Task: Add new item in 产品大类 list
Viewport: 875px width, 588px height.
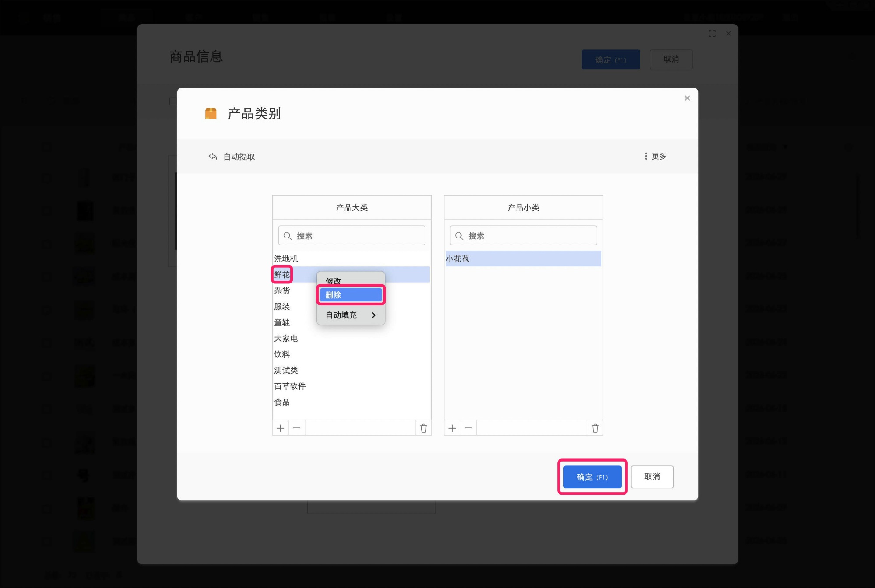Action: tap(281, 428)
